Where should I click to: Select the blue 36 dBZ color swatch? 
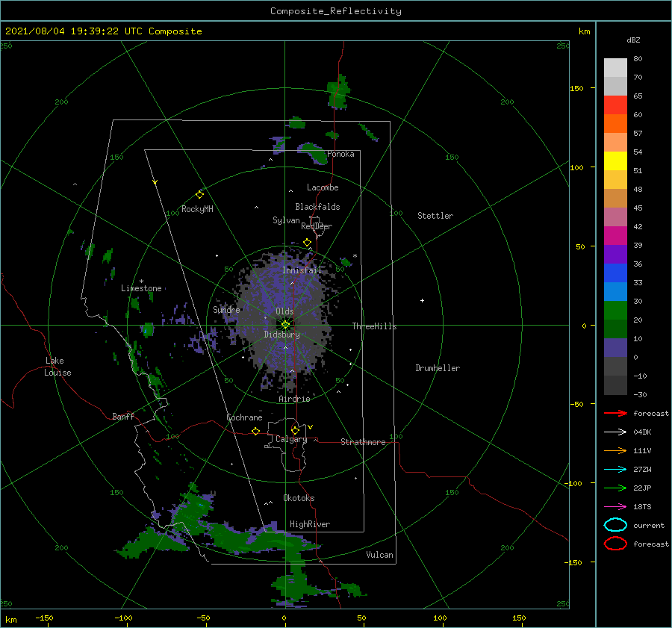pyautogui.click(x=615, y=273)
